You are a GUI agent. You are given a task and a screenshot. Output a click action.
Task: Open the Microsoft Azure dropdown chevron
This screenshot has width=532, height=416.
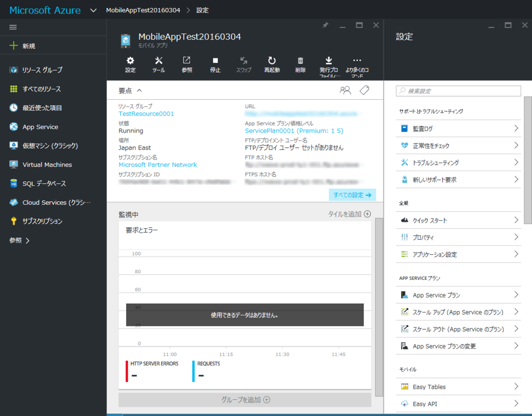[x=94, y=10]
